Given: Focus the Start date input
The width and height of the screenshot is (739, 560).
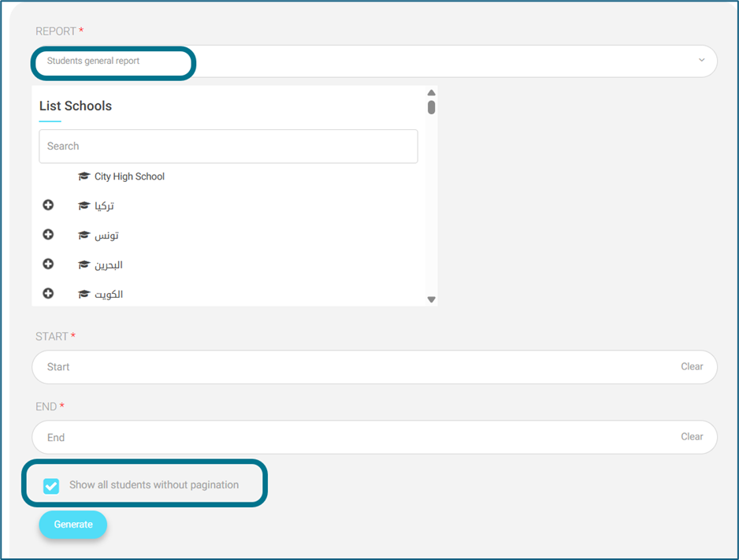Looking at the screenshot, I should [355, 367].
